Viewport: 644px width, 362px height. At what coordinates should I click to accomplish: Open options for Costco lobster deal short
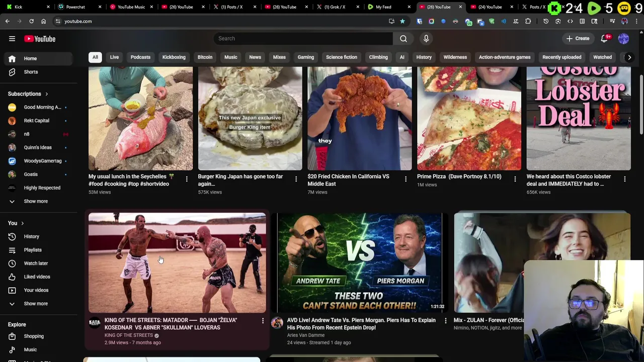625,179
